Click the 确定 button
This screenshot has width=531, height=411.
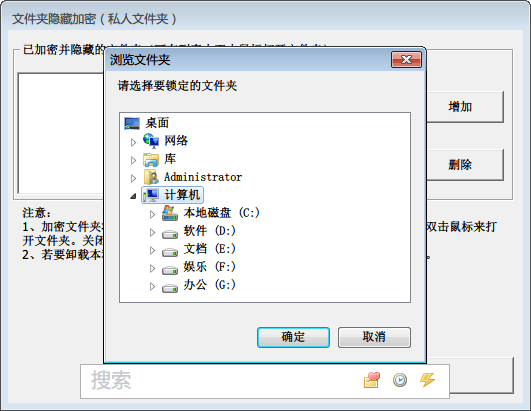point(293,337)
